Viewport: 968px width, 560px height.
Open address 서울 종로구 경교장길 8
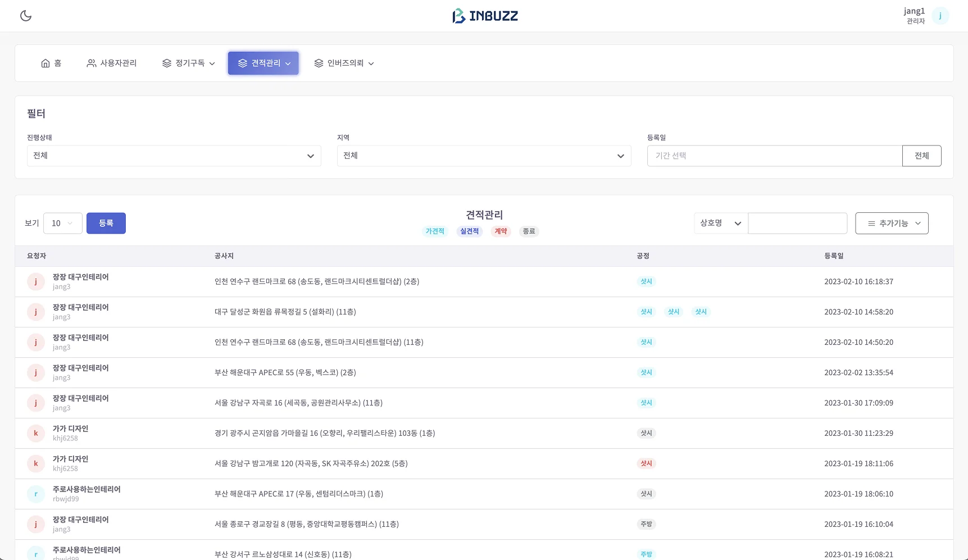[307, 524]
